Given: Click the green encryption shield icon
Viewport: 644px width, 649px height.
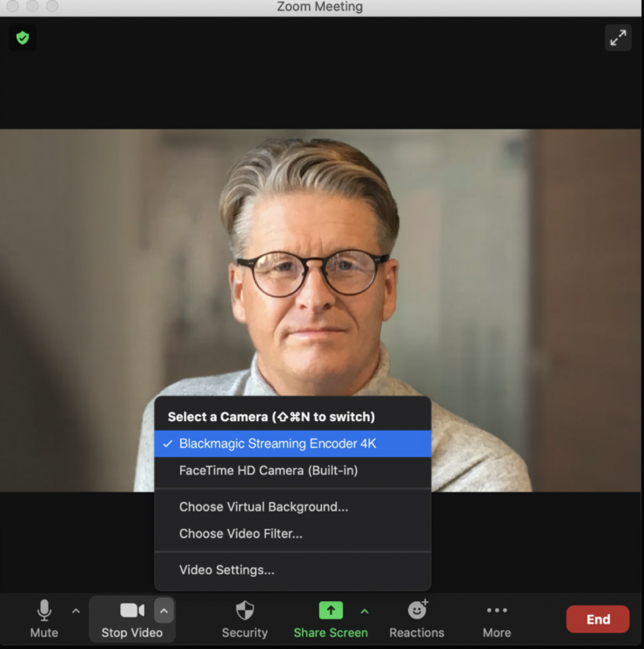Looking at the screenshot, I should click(x=23, y=37).
